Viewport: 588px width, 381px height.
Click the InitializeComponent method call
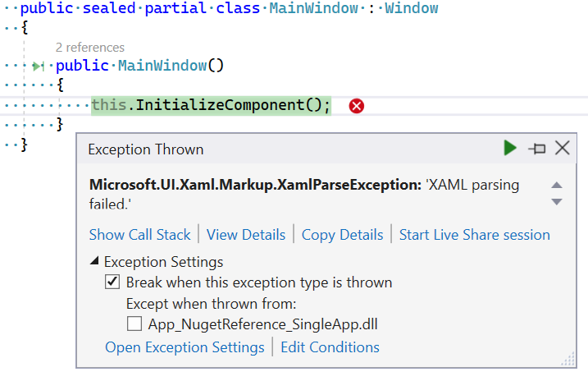pyautogui.click(x=228, y=105)
